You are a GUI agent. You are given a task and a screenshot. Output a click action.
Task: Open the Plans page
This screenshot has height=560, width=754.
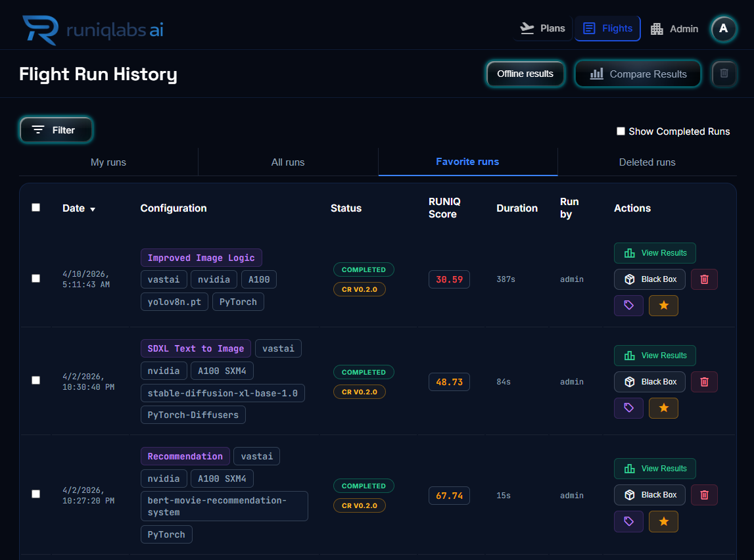click(542, 28)
